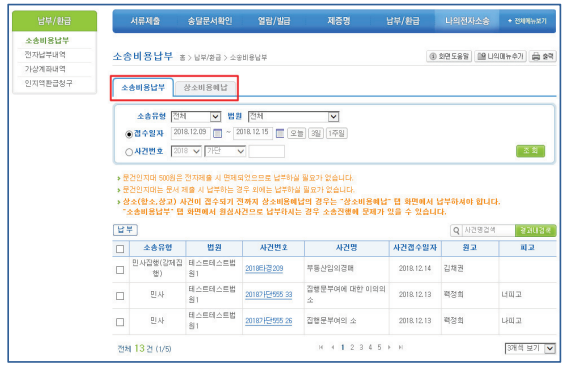Go to first page of results
Image resolution: width=572 pixels, height=368 pixels.
point(321,347)
